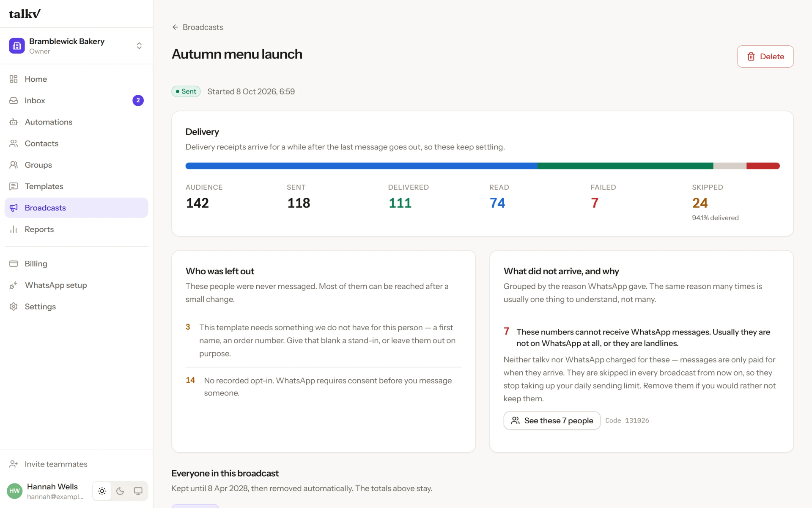Click the 94.1% delivered label

715,218
